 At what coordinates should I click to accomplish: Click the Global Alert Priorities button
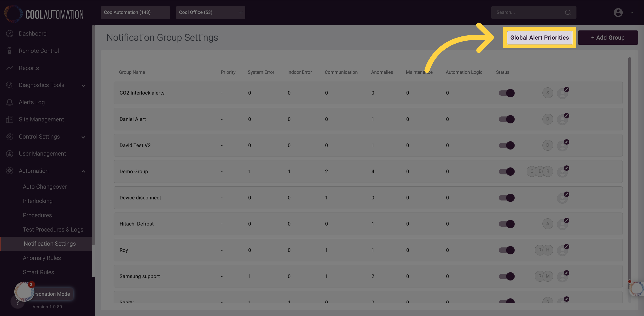tap(540, 38)
